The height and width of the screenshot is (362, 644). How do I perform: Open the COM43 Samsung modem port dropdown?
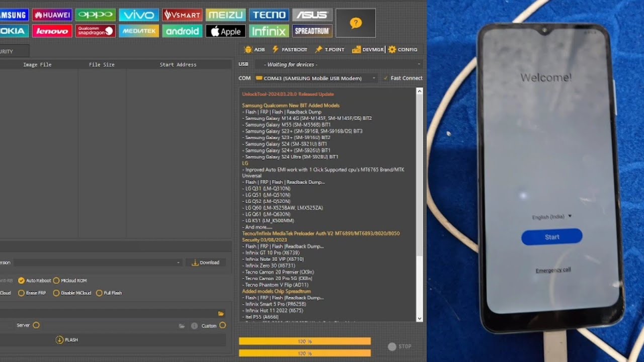point(315,78)
